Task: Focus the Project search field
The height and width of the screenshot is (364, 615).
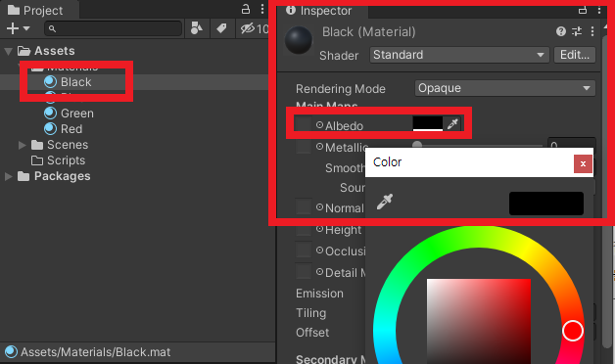Action: point(113,28)
